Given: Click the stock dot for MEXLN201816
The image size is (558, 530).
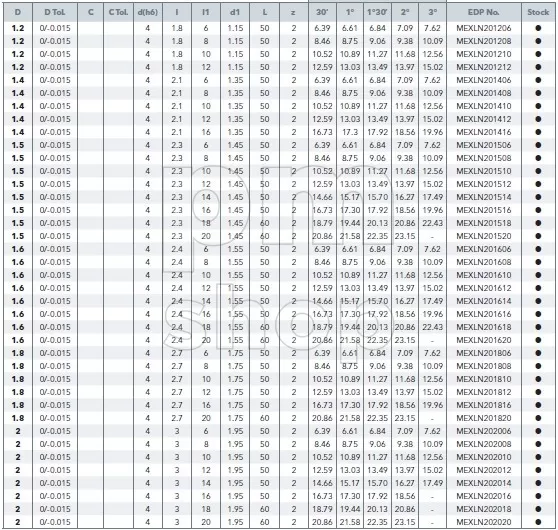Looking at the screenshot, I should pos(538,405).
